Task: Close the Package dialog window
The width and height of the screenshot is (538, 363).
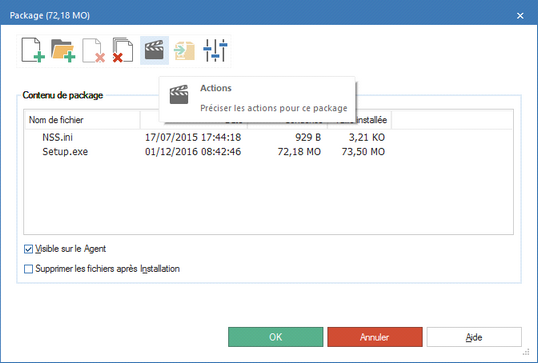Action: [520, 16]
